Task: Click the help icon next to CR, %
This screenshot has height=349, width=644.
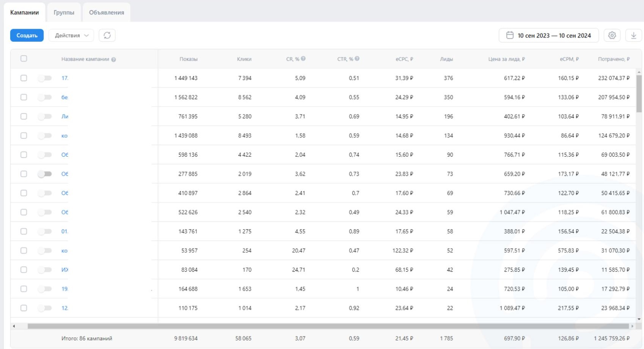Action: point(303,59)
